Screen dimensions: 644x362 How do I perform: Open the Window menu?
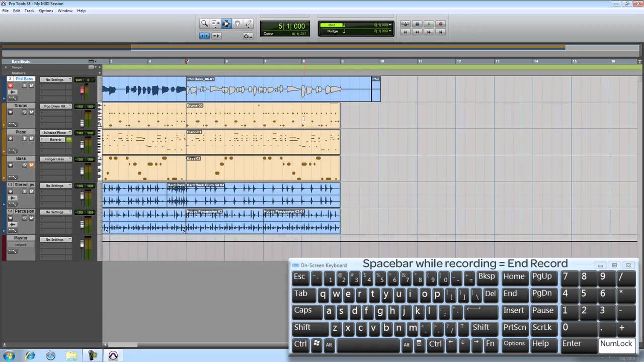pos(65,11)
